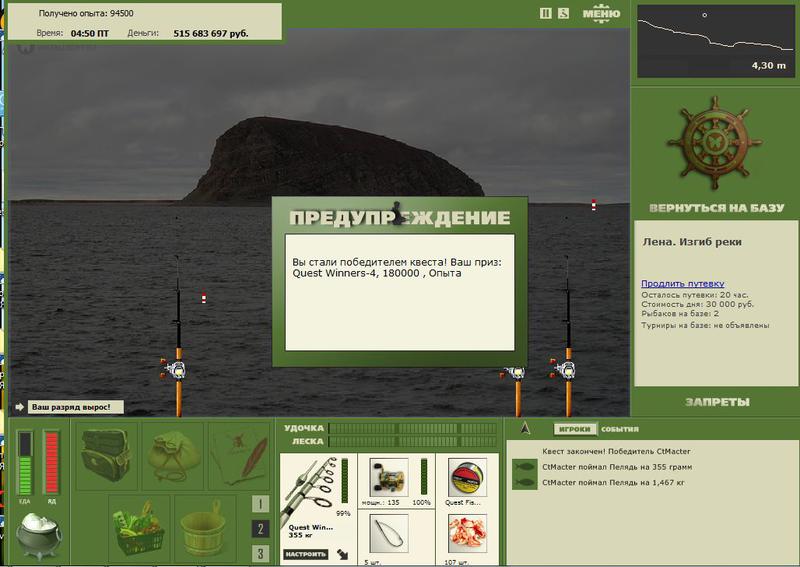800x567 pixels.
Task: Click the seated fisherman icon beside pause
Action: (563, 14)
